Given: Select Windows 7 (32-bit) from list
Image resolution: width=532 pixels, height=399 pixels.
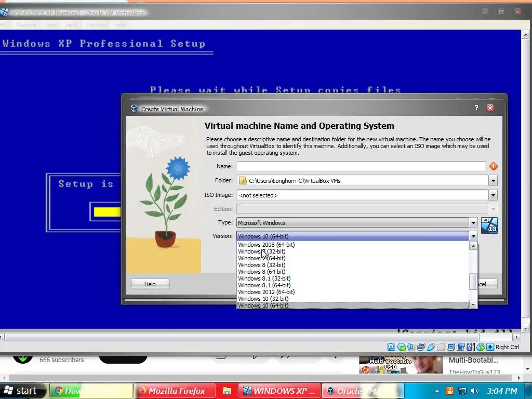Looking at the screenshot, I should pos(353,251).
